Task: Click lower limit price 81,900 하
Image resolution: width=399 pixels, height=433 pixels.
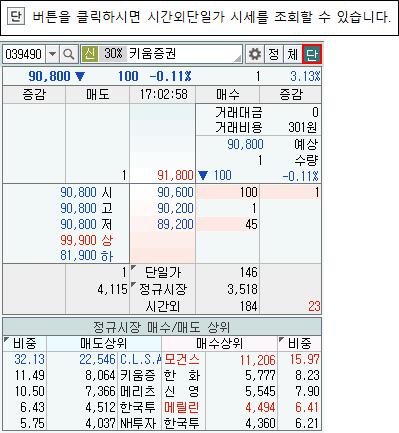Action: (86, 256)
